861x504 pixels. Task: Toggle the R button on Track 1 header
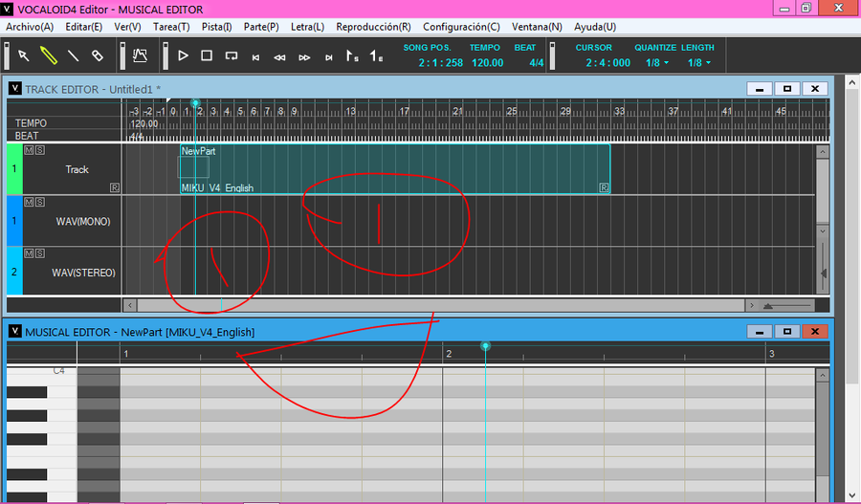tap(114, 187)
